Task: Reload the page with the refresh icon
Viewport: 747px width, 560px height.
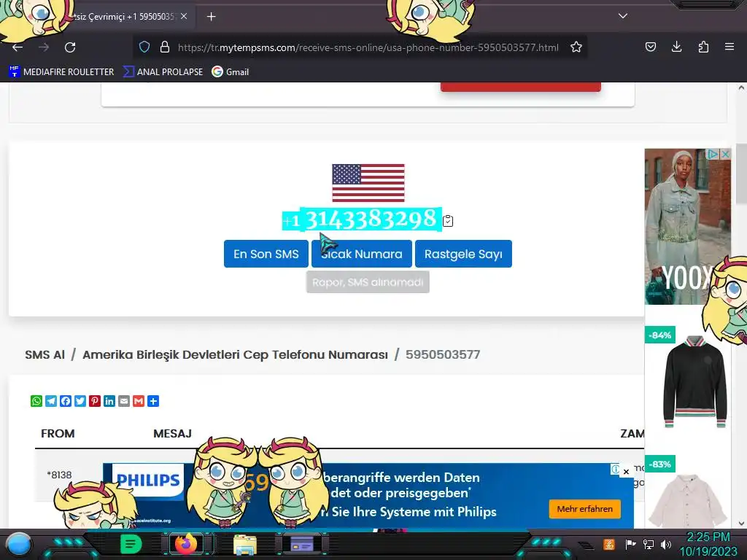Action: 70,47
